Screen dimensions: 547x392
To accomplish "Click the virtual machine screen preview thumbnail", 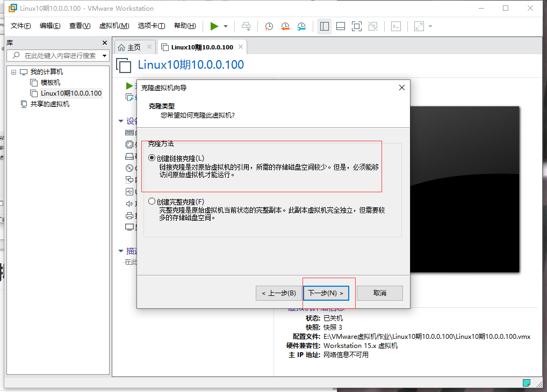I will tap(465, 190).
